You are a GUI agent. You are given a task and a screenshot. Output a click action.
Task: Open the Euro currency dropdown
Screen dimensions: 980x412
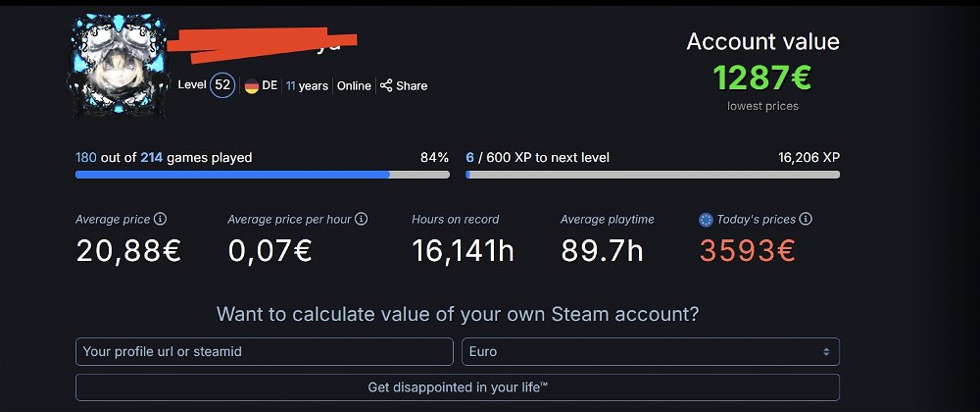pos(651,351)
